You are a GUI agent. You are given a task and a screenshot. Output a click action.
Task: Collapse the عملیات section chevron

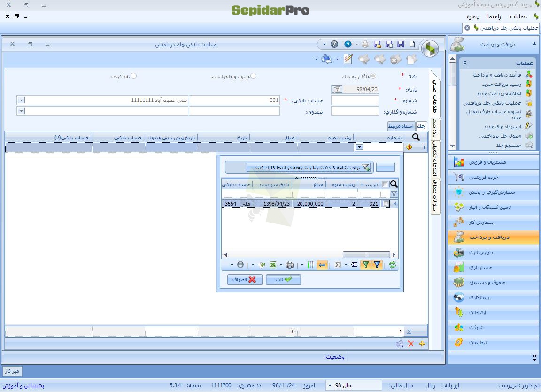(465, 63)
